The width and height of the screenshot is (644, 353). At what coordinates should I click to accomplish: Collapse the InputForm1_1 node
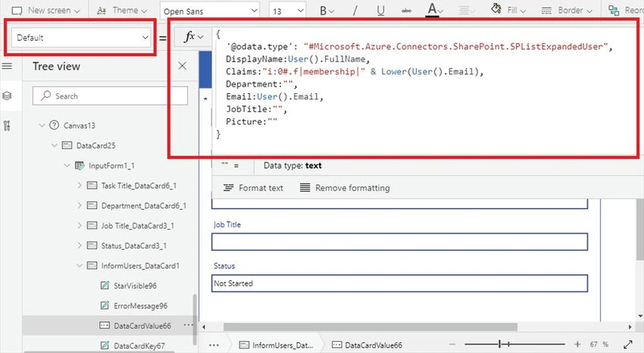67,165
